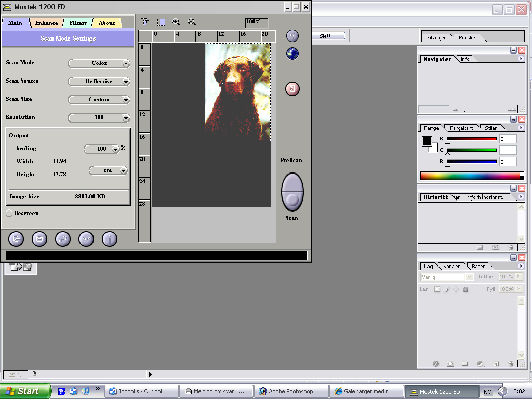The width and height of the screenshot is (532, 399).
Task: Click the mirror flip round icon
Action: tap(86, 239)
